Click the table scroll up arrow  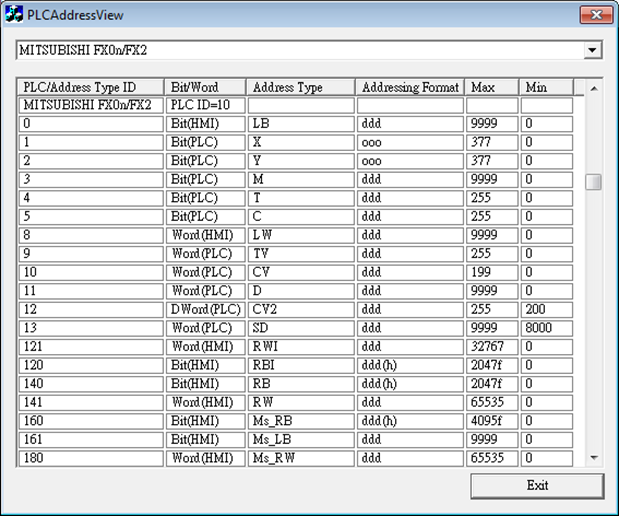click(x=593, y=88)
